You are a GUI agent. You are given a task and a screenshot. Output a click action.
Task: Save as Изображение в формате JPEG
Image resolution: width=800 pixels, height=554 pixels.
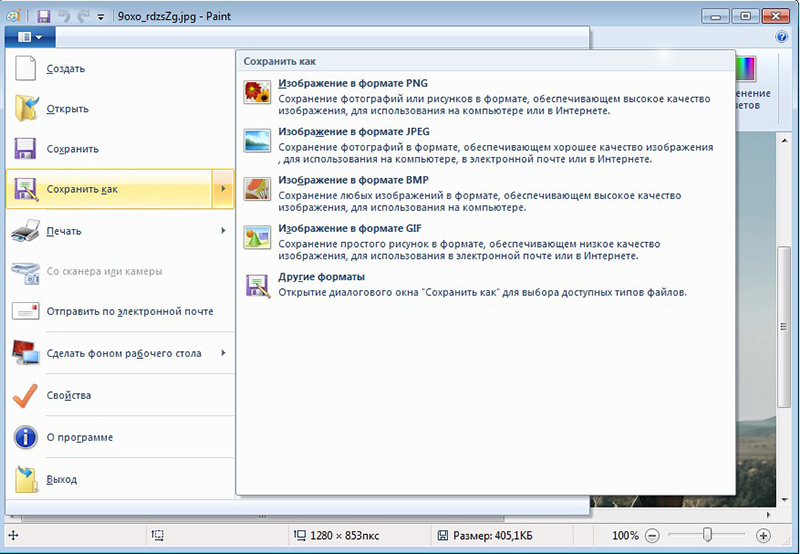485,145
